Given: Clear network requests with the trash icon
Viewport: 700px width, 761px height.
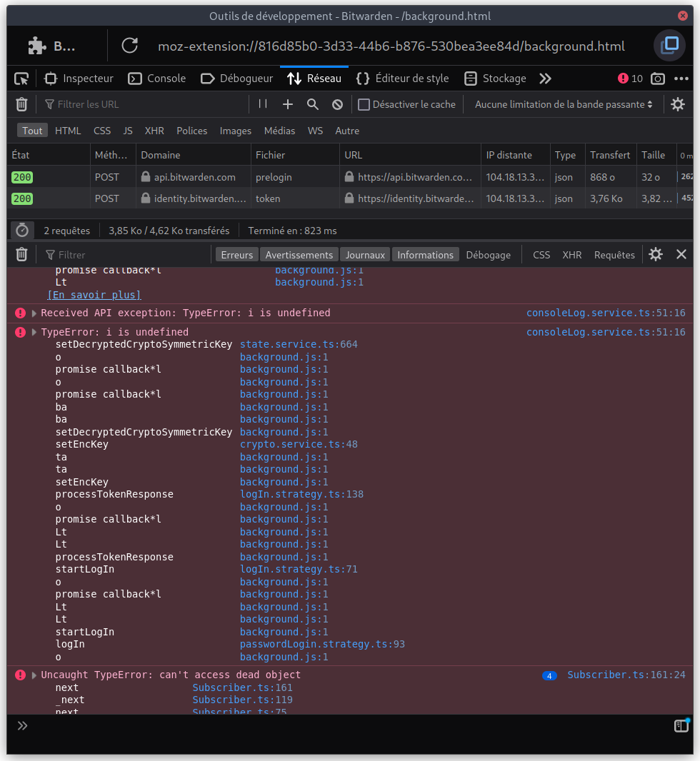Looking at the screenshot, I should pos(21,104).
